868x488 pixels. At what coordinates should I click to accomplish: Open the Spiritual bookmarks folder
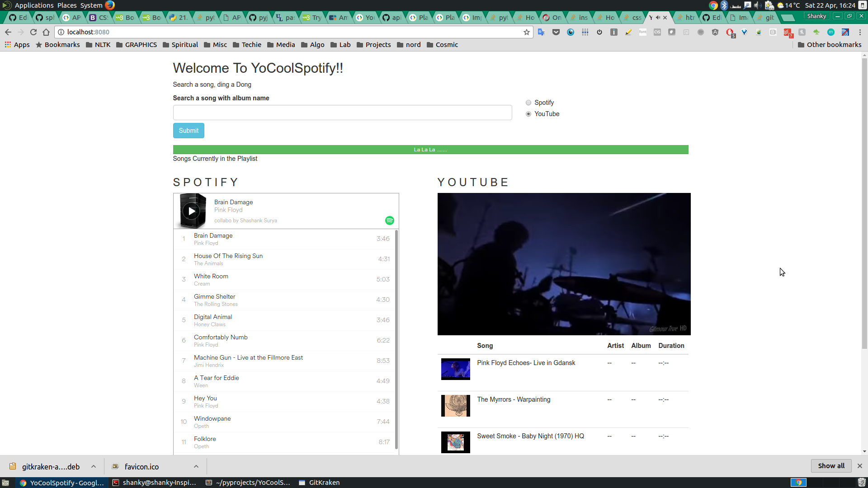(180, 45)
